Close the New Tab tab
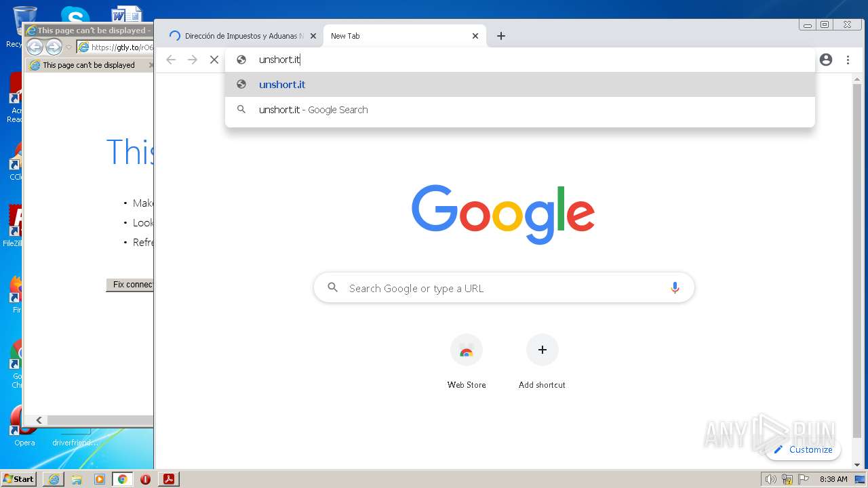 475,36
